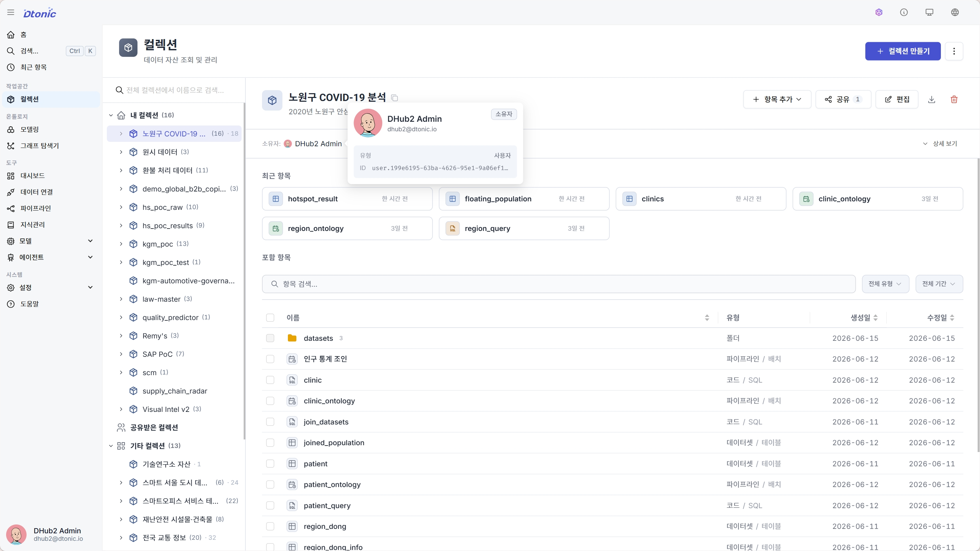Open the 전체 유형 type filter dropdown
This screenshot has height=551, width=980.
coord(885,284)
